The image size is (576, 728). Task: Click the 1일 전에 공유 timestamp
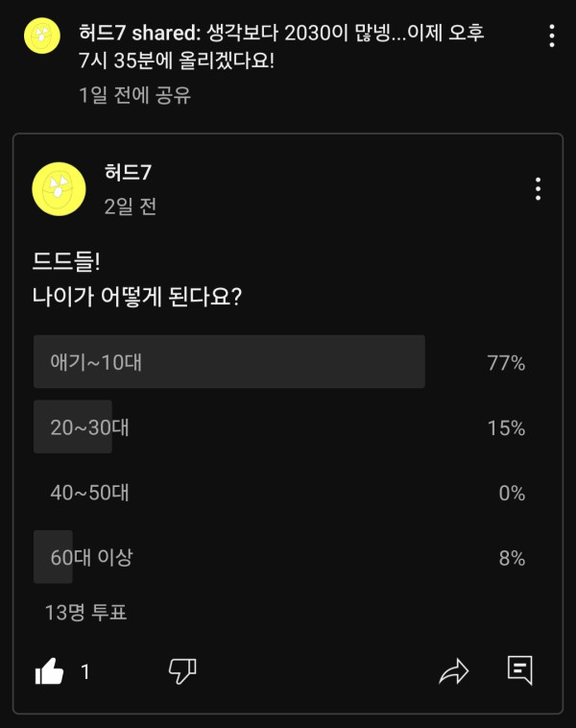pyautogui.click(x=135, y=96)
